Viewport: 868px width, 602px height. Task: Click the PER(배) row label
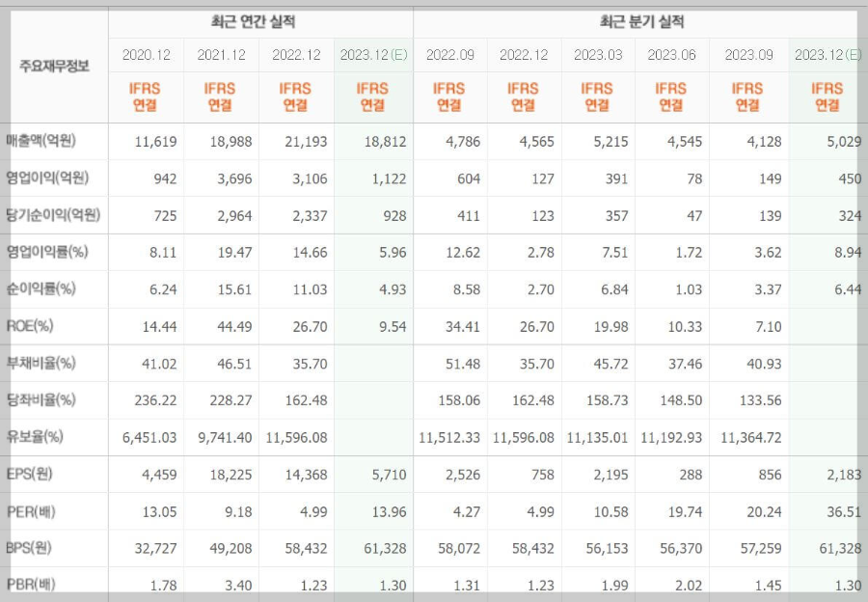(31, 511)
